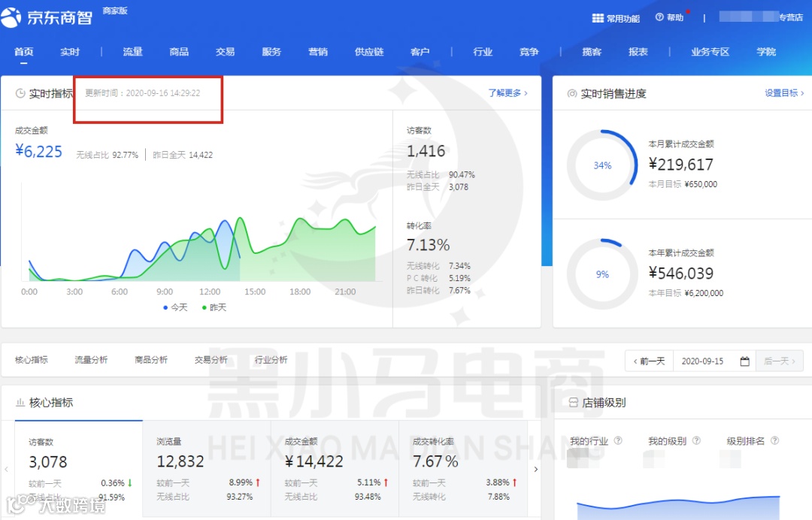Click the 9% yearly progress ring
This screenshot has height=520, width=812.
(602, 274)
